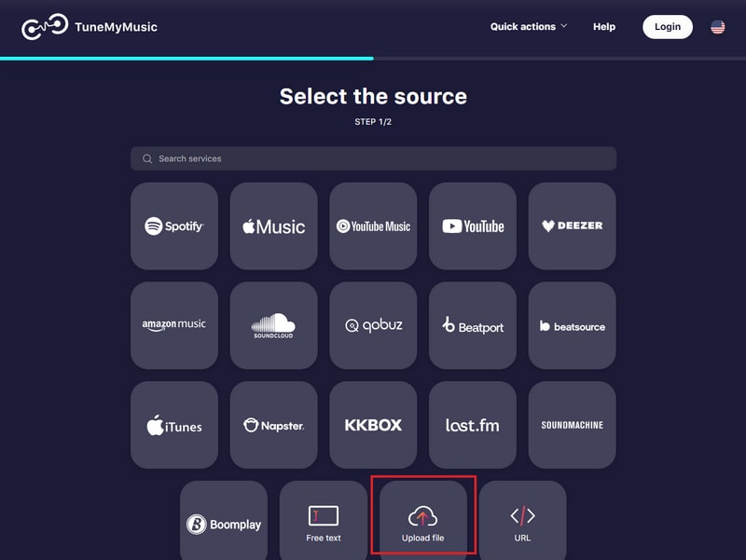Select the Free text import option
This screenshot has width=746, height=560.
point(324,519)
